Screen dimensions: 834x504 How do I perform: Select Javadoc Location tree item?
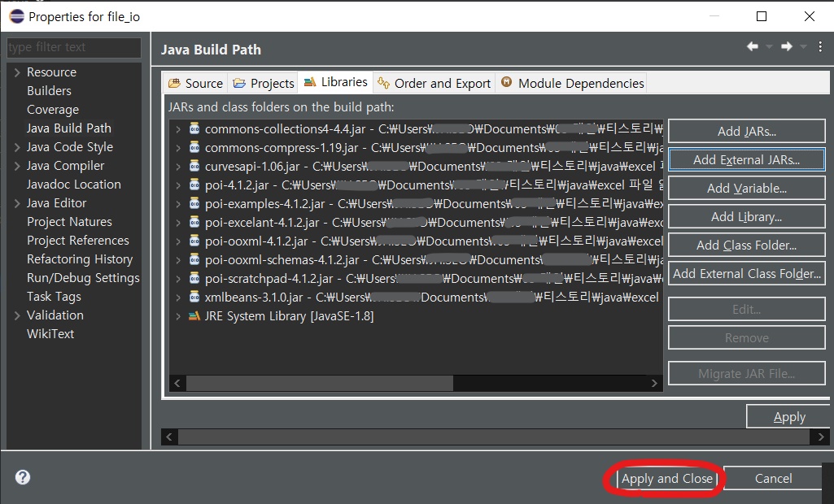pyautogui.click(x=73, y=185)
